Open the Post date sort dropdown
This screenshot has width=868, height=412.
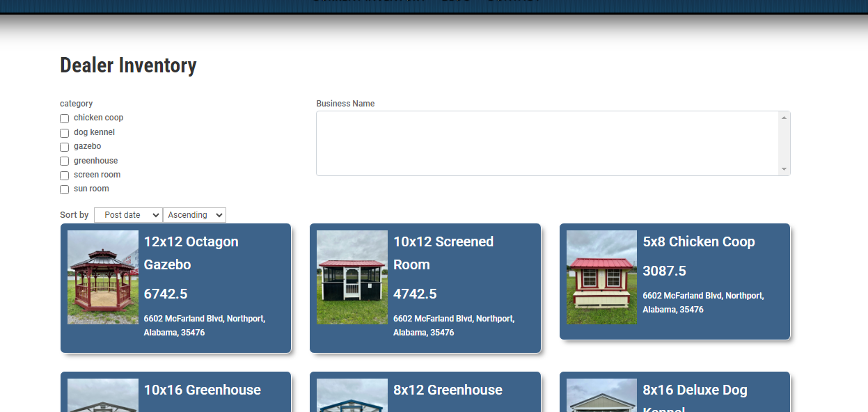[x=128, y=215]
